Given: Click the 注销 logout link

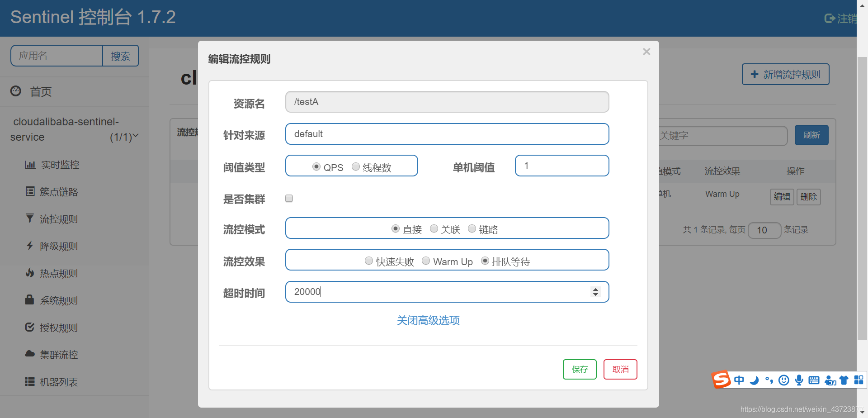Looking at the screenshot, I should pos(840,18).
